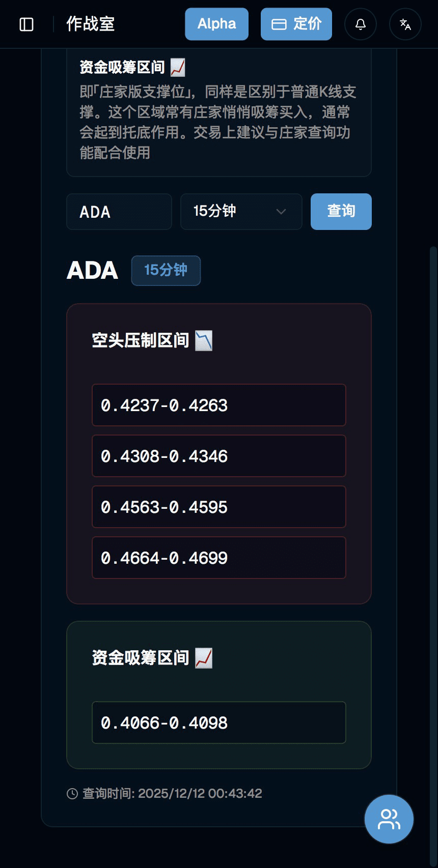Open the floating community users button
The image size is (438, 868).
coord(389,819)
